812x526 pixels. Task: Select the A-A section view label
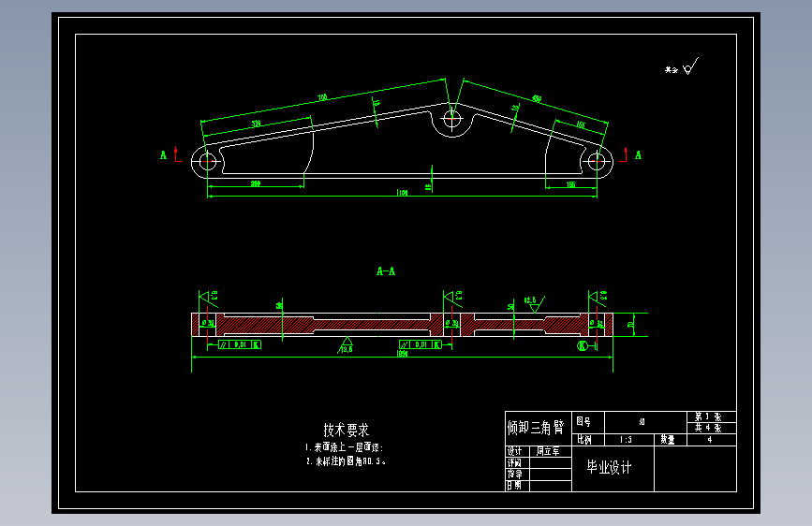(x=386, y=271)
